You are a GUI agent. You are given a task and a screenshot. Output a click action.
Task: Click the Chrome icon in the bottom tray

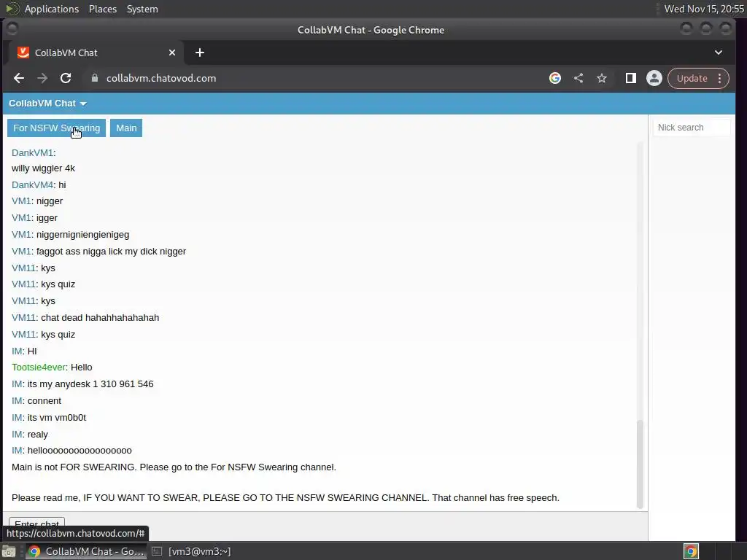click(x=692, y=551)
